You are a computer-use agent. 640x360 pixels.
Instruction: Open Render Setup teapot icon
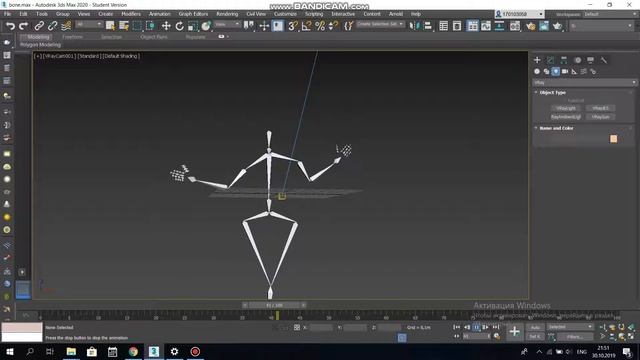click(530, 26)
